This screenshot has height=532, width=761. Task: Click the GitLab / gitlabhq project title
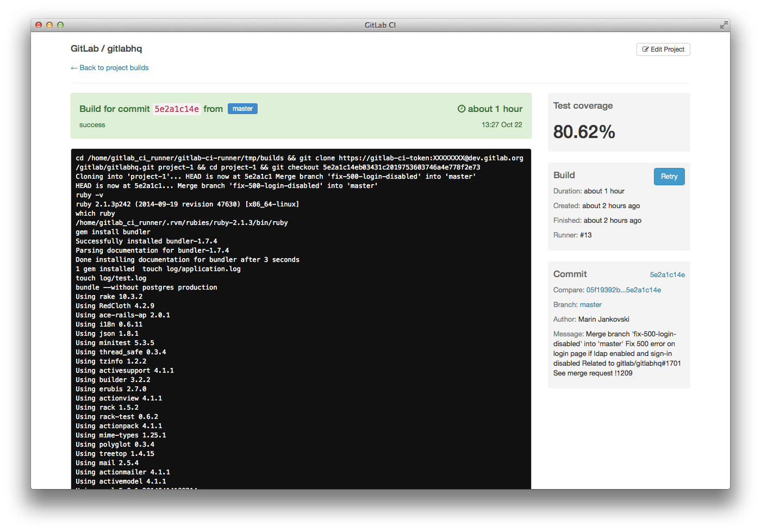[107, 49]
